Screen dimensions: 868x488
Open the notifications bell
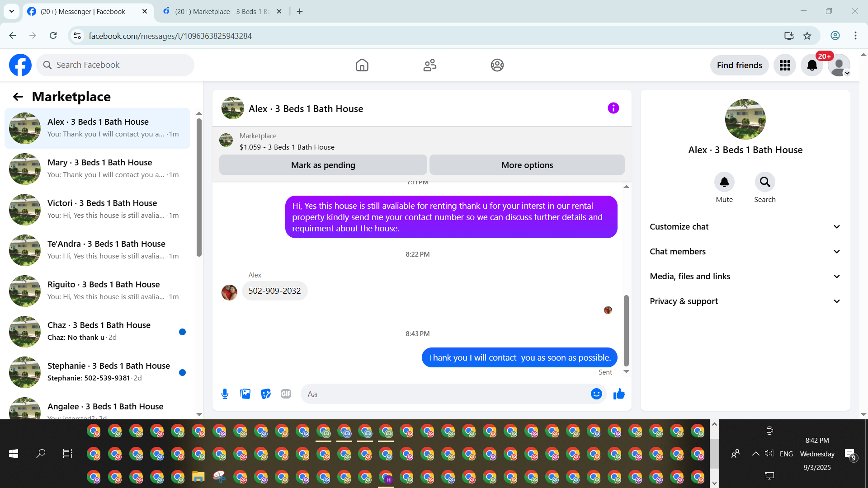point(812,65)
